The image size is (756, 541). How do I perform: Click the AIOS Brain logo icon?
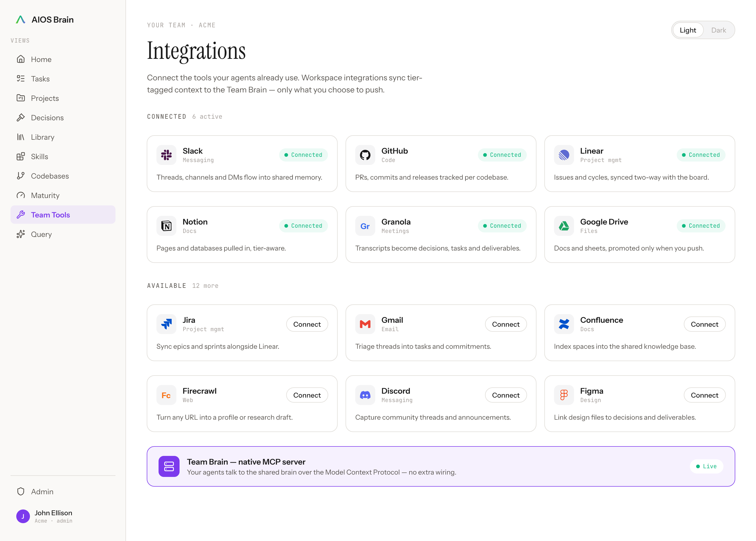[21, 20]
